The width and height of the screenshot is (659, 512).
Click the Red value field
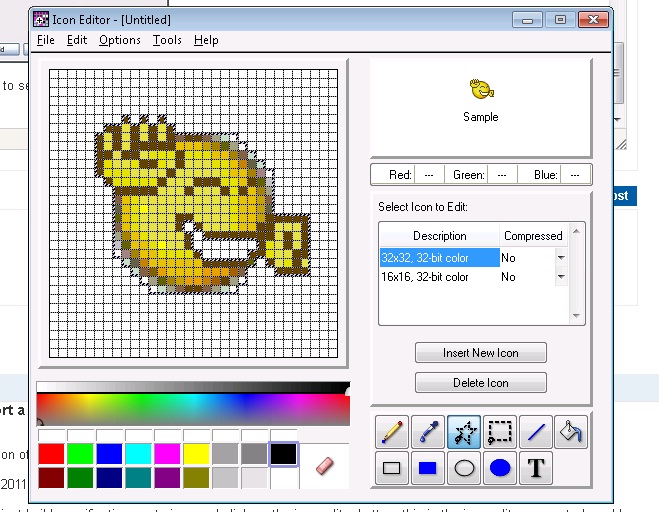tap(429, 174)
